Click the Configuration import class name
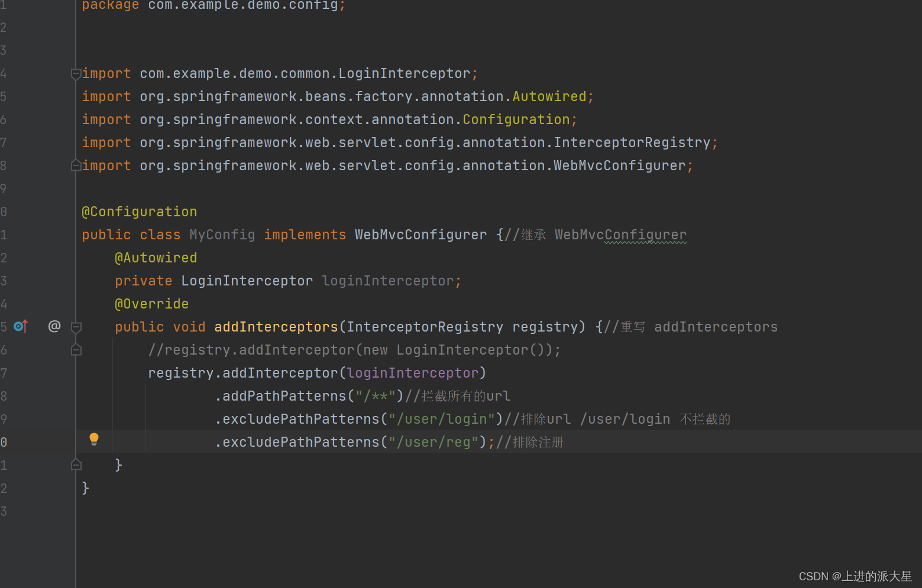Screen dimensions: 922x588 click(516, 119)
